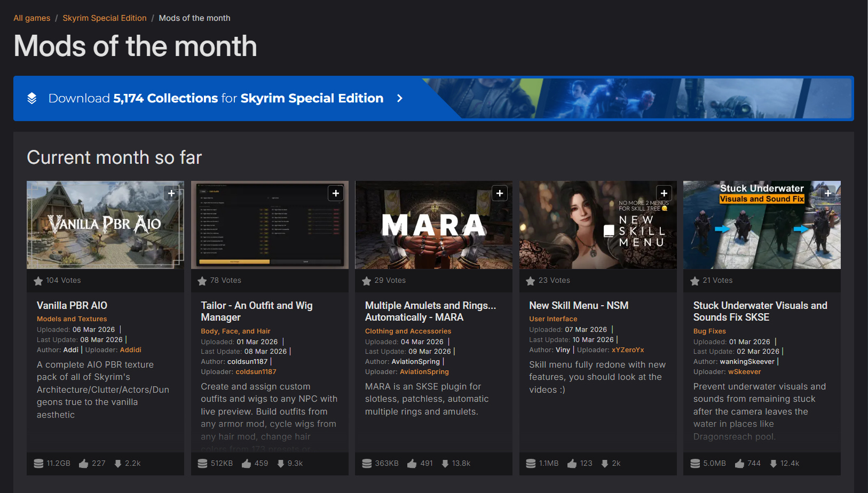Open Tailor - An Outfit and Wig Manager title
Image resolution: width=868 pixels, height=493 pixels.
(x=257, y=312)
